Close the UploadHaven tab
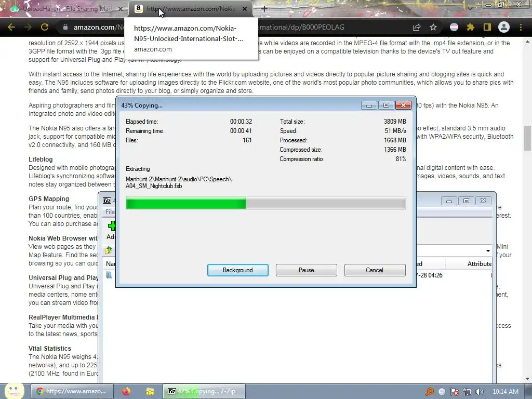Image resolution: width=532 pixels, height=399 pixels. click(x=120, y=9)
